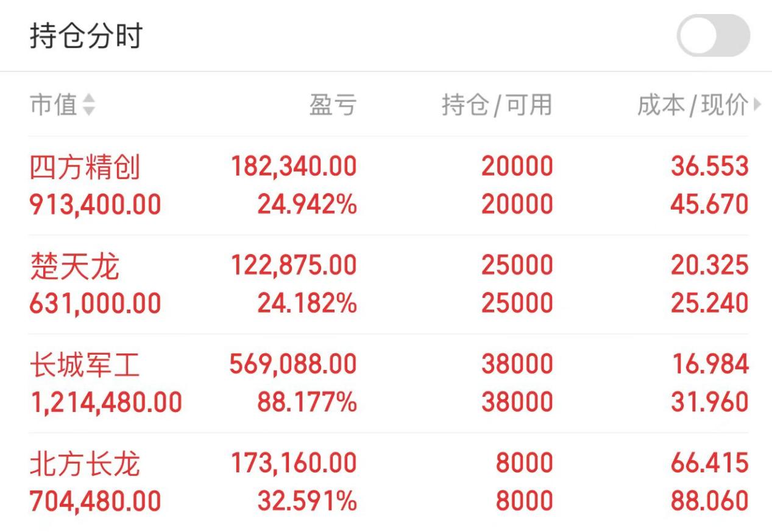The width and height of the screenshot is (772, 532).
Task: Click 北方长龙 current price 88.060
Action: pyautogui.click(x=710, y=501)
